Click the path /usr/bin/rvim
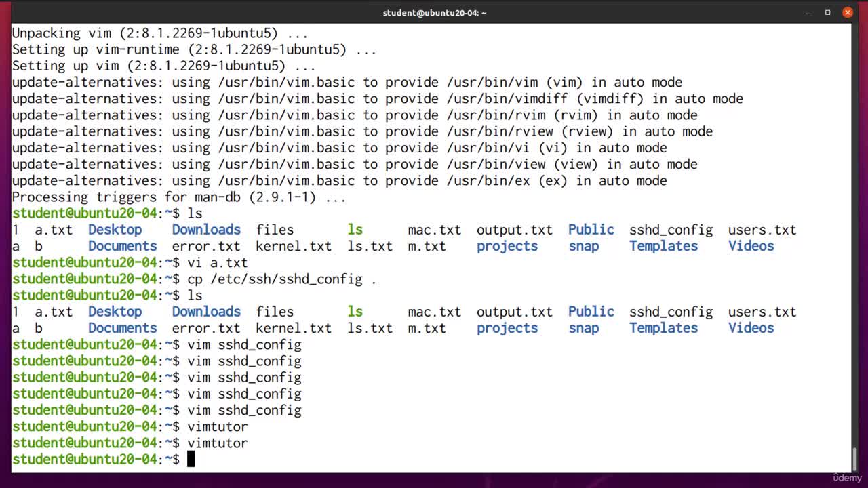Viewport: 868px width, 488px height. [x=496, y=115]
